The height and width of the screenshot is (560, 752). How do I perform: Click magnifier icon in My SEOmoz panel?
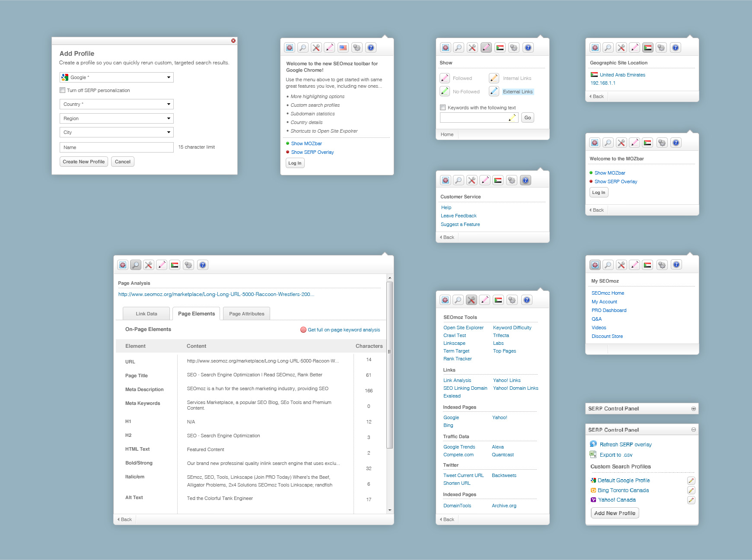click(608, 264)
